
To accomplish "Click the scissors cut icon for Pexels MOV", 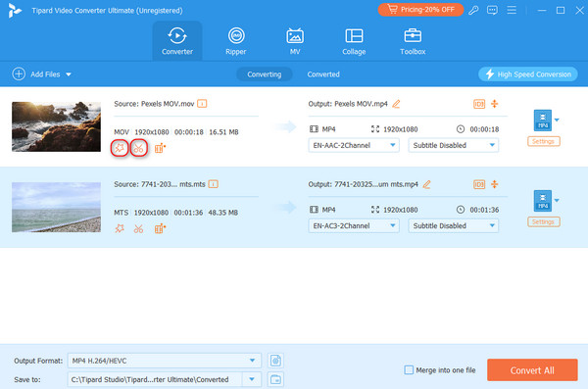I will coord(138,148).
